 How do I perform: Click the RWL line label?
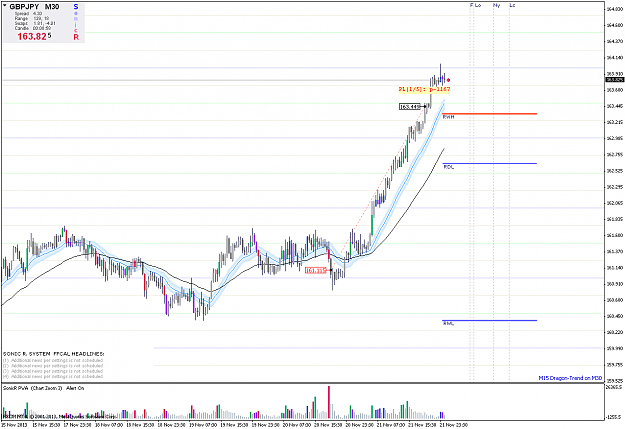tap(448, 324)
